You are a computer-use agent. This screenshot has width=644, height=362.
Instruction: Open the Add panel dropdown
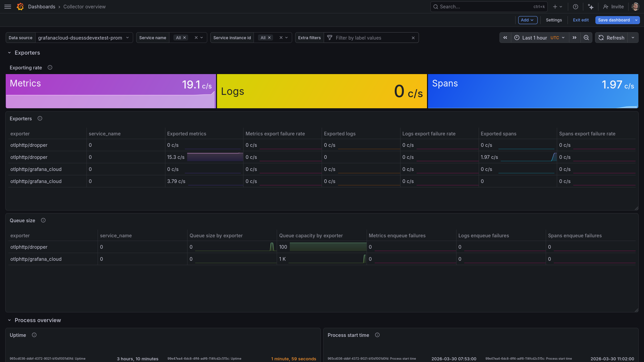(x=527, y=20)
